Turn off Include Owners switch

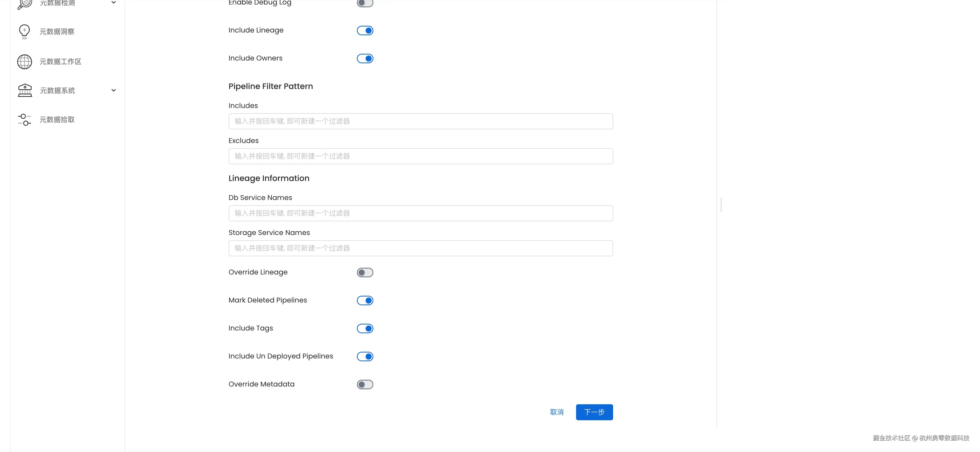click(x=365, y=58)
